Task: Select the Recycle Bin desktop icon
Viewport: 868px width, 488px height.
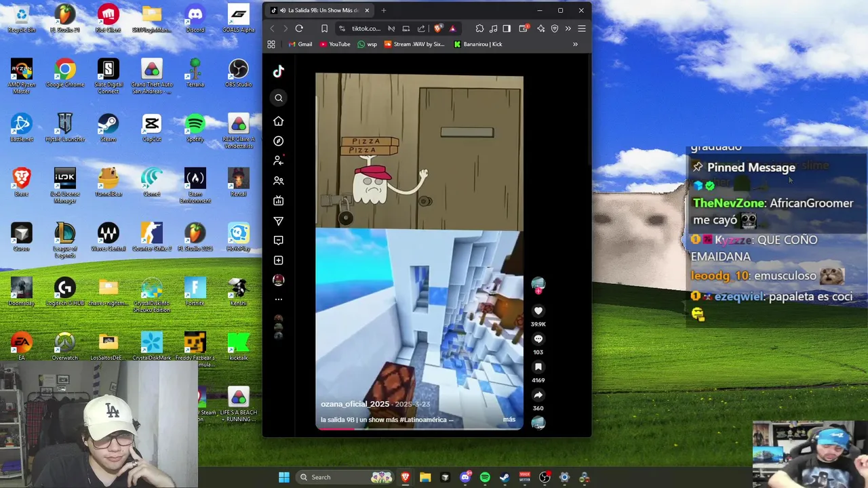Action: (22, 19)
